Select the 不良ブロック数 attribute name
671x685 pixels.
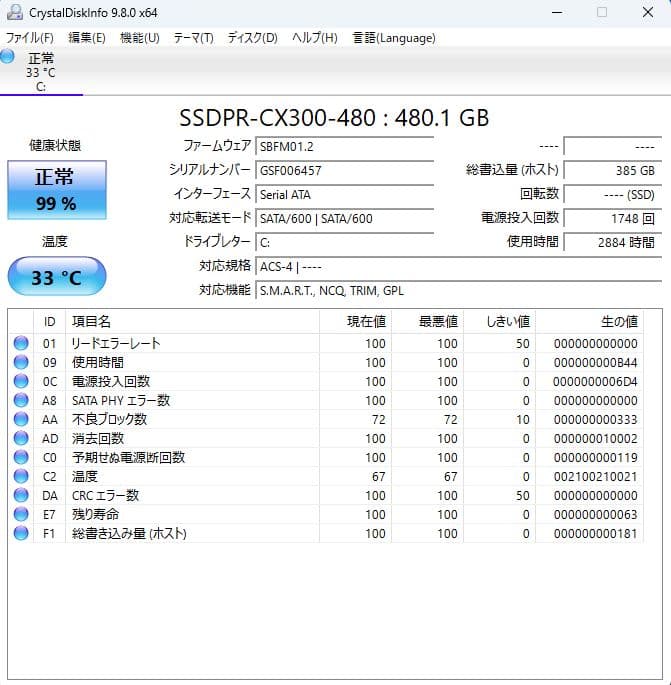pos(109,419)
